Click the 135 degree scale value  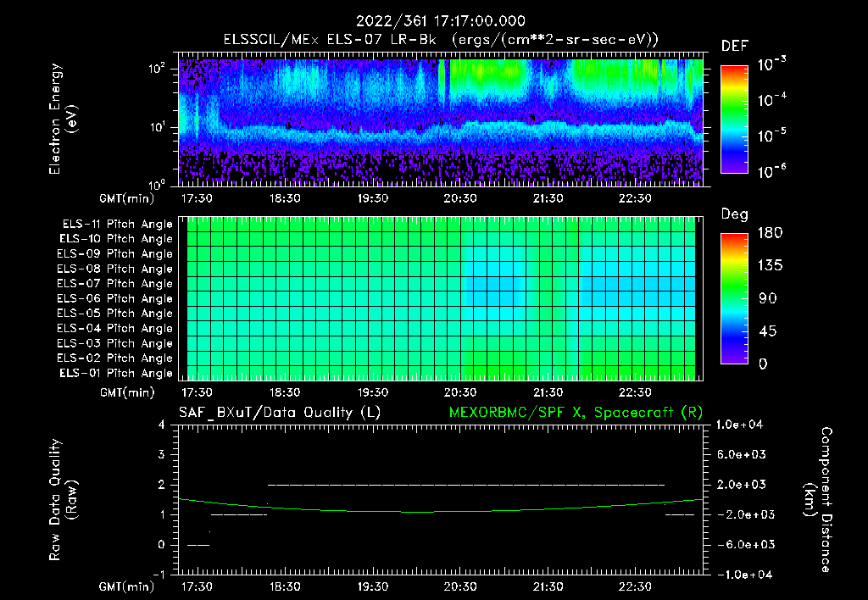(771, 265)
